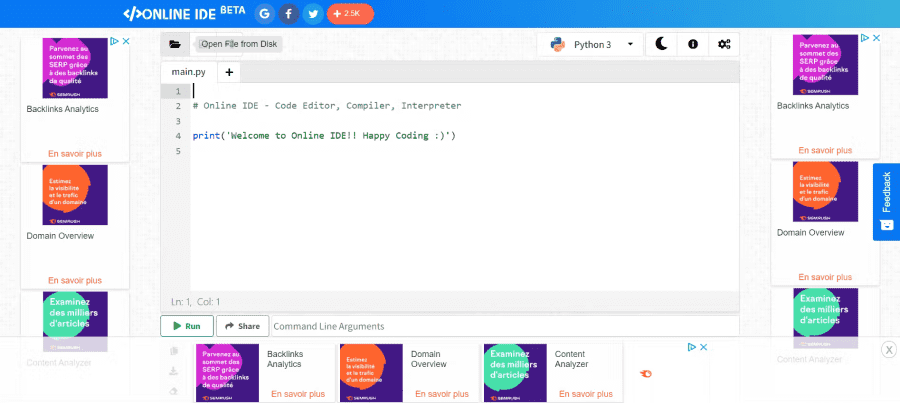Click line 4 print statement in editor
The height and width of the screenshot is (403, 900).
(324, 136)
